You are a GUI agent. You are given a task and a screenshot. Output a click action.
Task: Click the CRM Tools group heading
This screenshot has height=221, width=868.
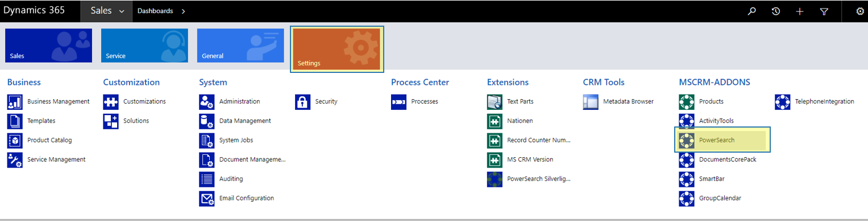[x=603, y=83]
